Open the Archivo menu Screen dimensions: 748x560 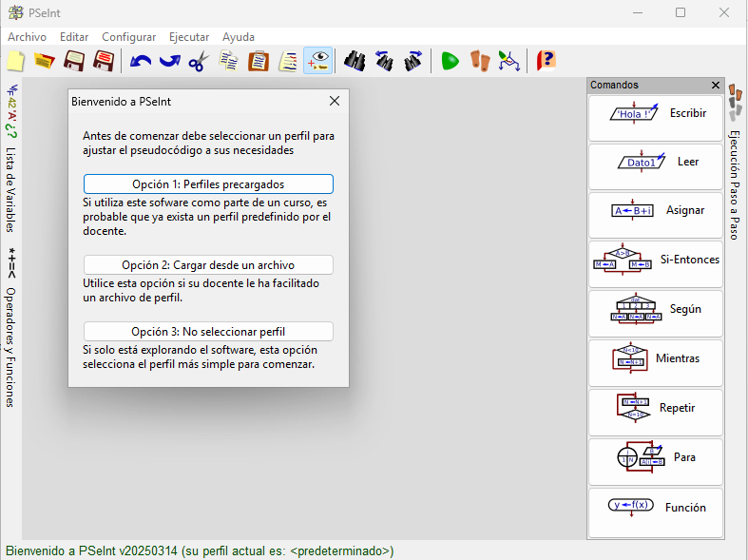28,37
